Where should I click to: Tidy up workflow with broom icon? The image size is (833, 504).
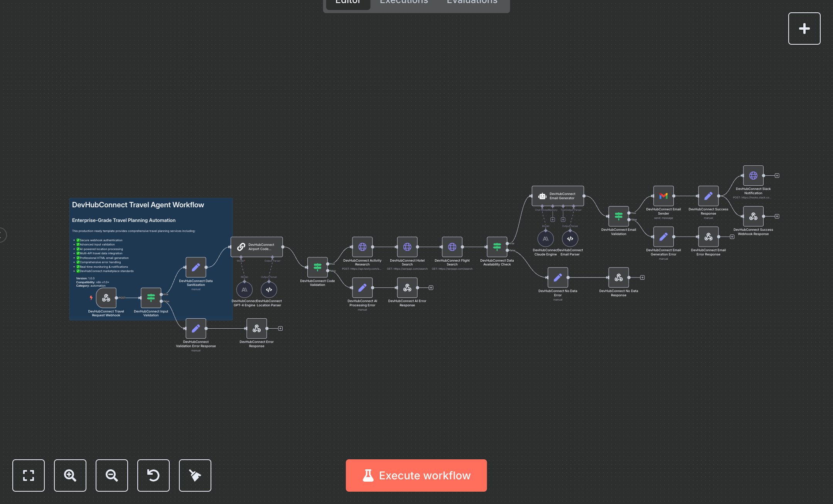point(195,475)
